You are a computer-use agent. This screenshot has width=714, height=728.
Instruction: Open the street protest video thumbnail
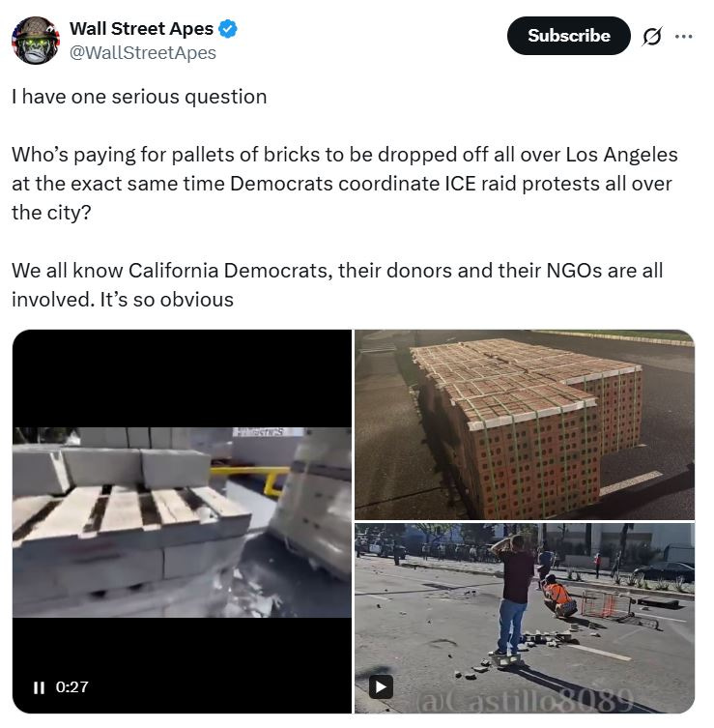(525, 619)
